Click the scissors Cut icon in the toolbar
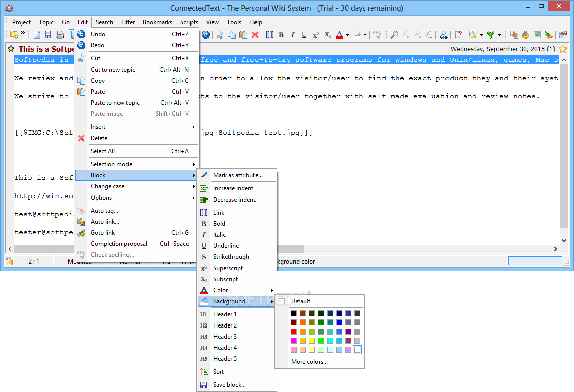Screen dimensions: 574x392 tap(220, 35)
